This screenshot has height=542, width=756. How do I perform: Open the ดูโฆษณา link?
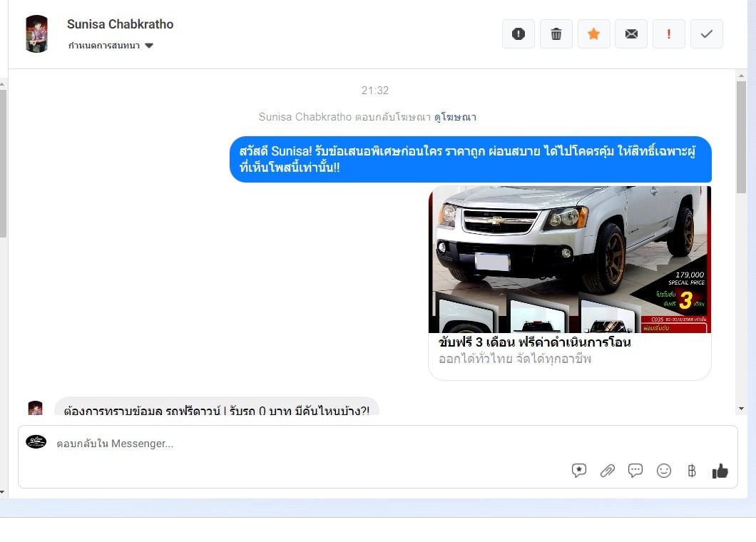click(455, 117)
